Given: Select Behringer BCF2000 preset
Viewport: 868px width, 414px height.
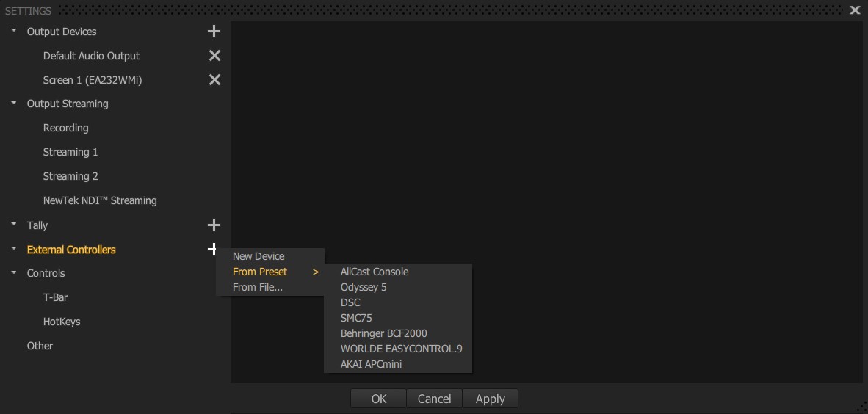Looking at the screenshot, I should 398,334.
